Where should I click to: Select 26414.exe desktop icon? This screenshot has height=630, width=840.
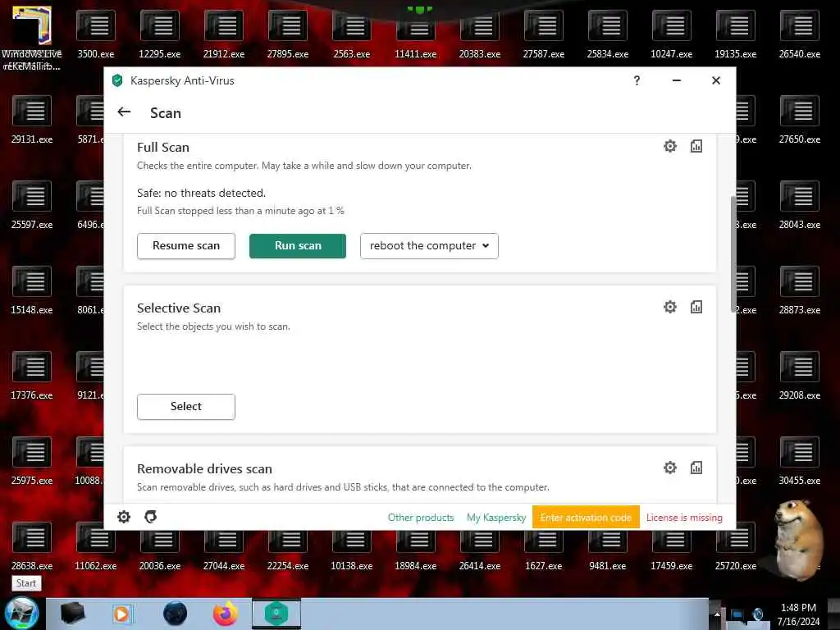[x=479, y=552]
